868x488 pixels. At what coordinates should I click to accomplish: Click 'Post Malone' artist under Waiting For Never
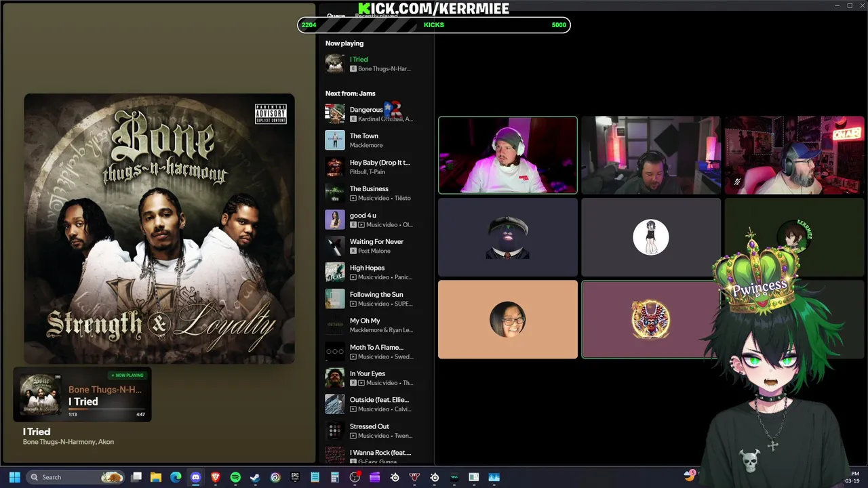point(374,251)
